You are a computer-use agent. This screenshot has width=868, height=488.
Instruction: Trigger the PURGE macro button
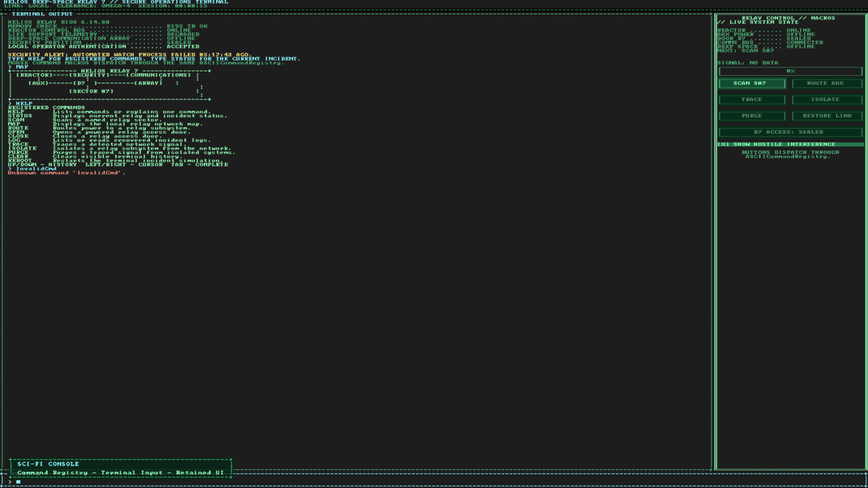pyautogui.click(x=752, y=116)
